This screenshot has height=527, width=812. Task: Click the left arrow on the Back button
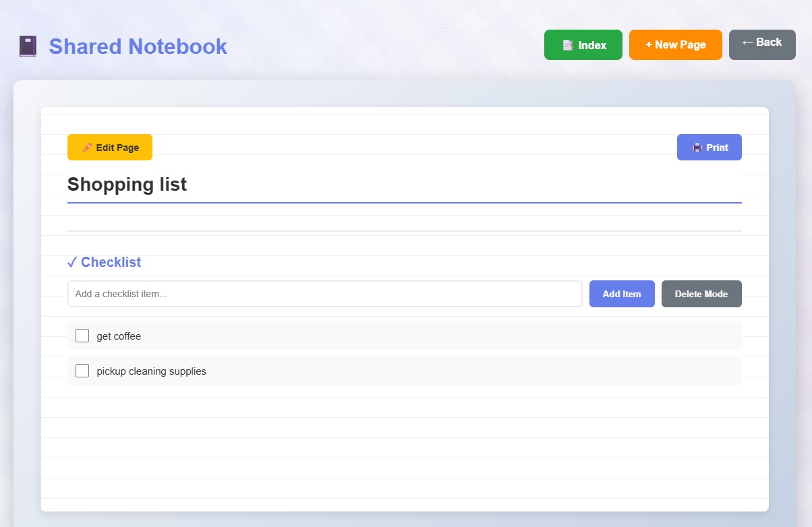pos(747,42)
